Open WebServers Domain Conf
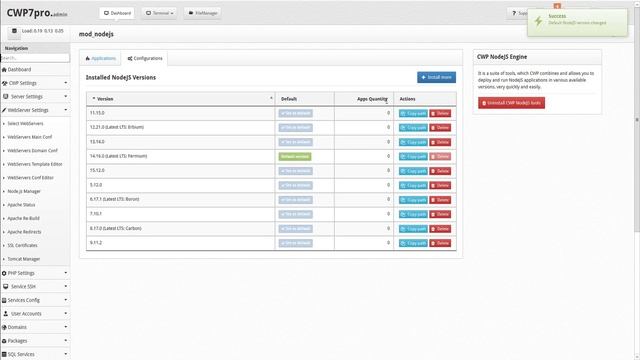Viewport: 640px width, 360px height. [x=33, y=151]
